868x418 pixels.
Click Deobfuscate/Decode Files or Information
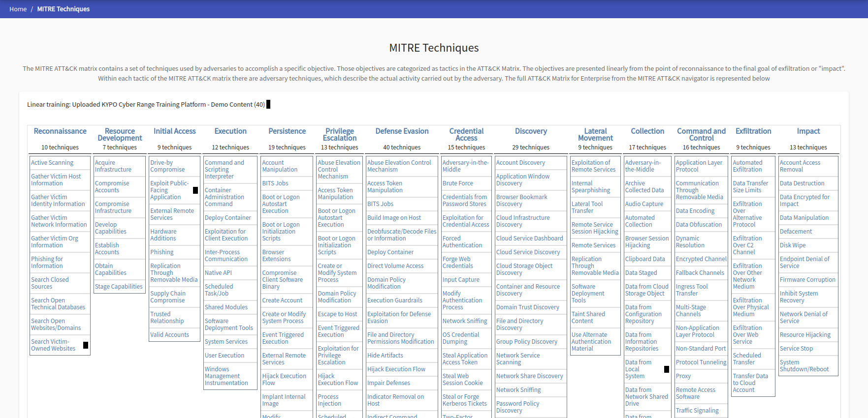pos(402,235)
